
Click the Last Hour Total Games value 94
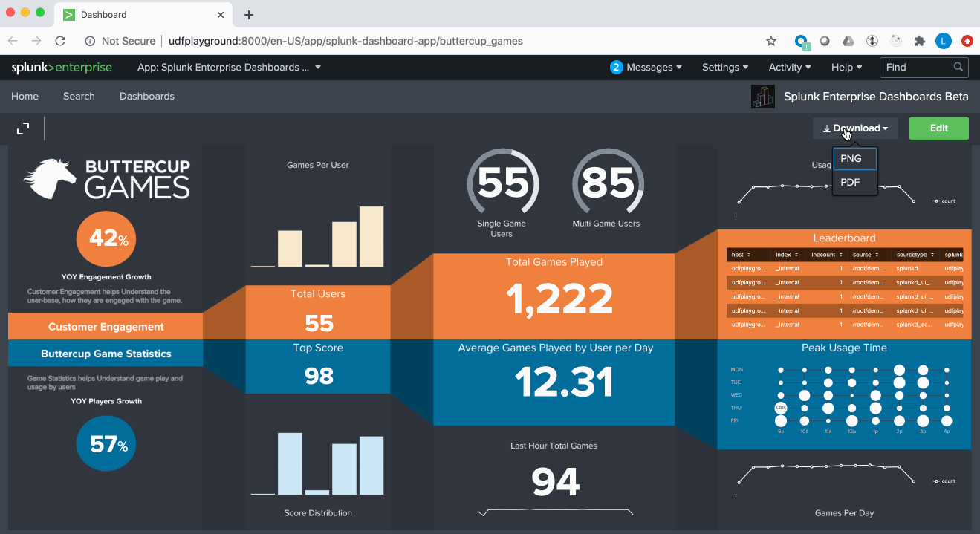[x=556, y=481]
